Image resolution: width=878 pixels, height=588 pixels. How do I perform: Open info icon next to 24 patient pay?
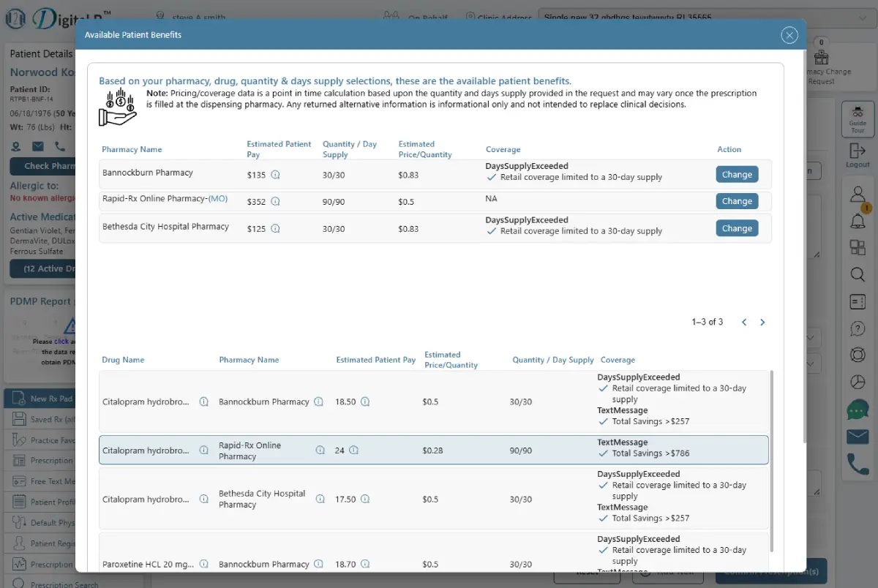pos(353,451)
